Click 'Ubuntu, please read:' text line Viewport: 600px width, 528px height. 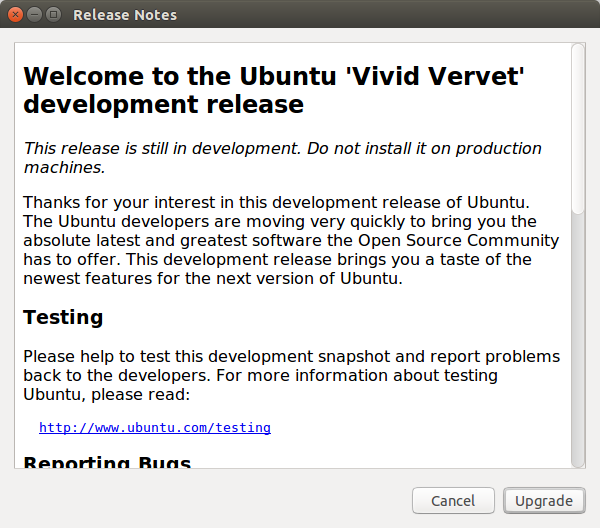point(107,394)
